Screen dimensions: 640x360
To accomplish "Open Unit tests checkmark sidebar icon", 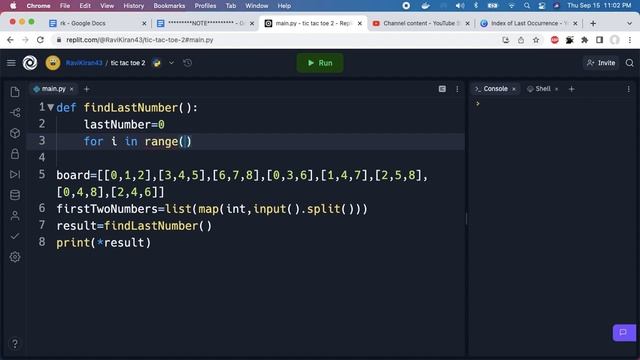I will [x=15, y=236].
